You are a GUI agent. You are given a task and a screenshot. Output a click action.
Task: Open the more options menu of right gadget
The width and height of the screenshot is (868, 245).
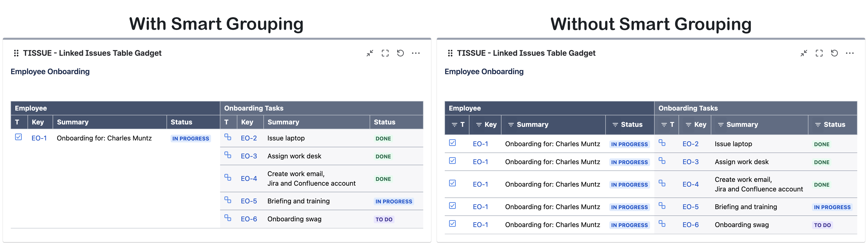click(x=850, y=53)
